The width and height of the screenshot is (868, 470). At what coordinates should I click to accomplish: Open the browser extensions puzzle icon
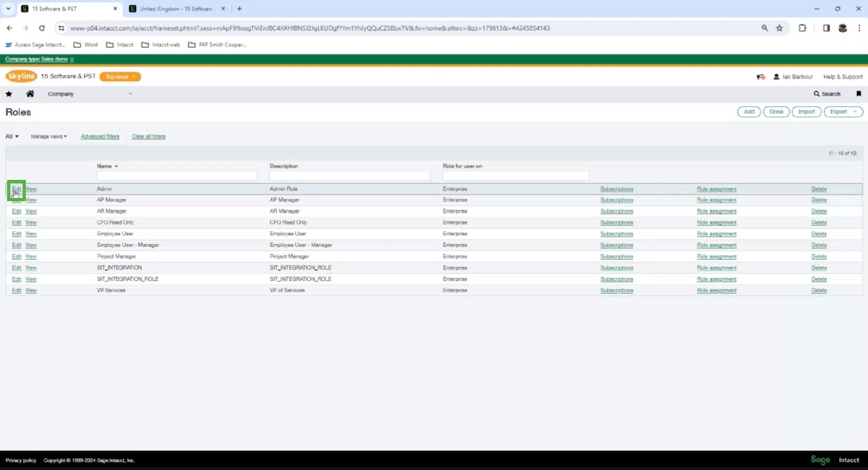click(x=802, y=28)
